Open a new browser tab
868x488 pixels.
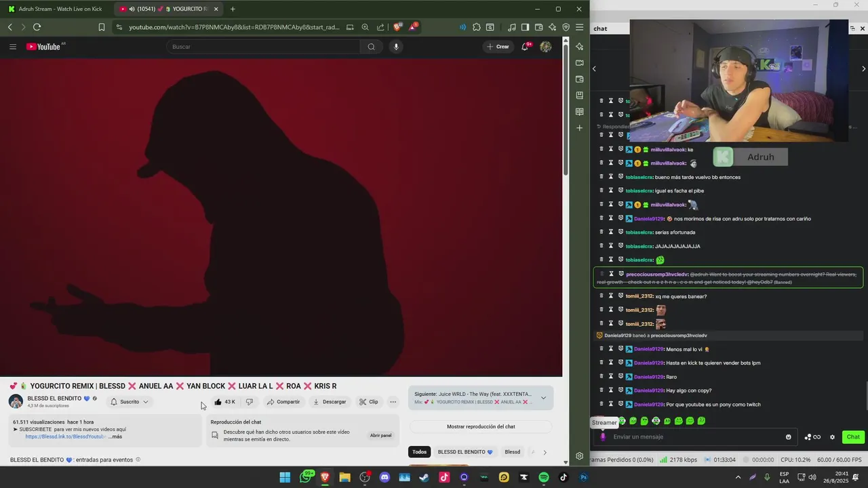233,9
